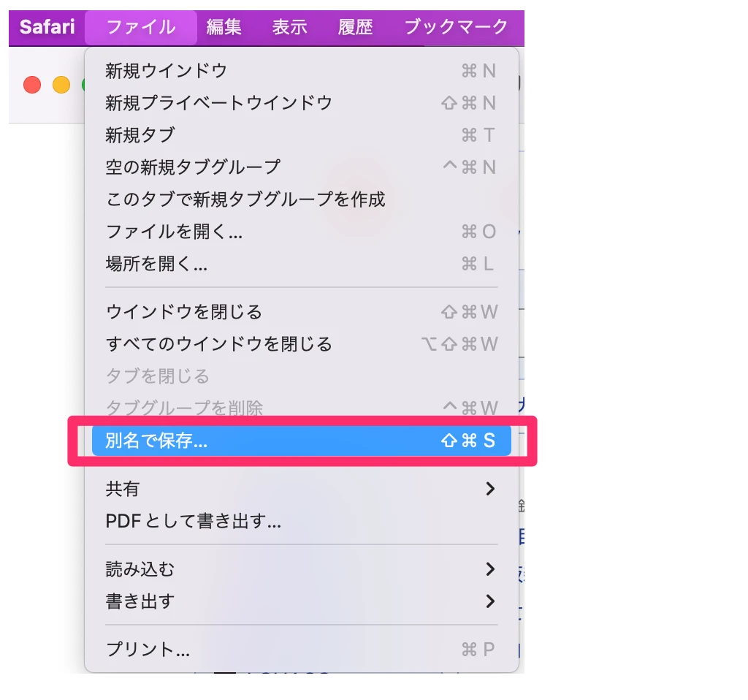Screen dimensions: 748x700
Task: Select プリント… menu item
Action: click(302, 650)
